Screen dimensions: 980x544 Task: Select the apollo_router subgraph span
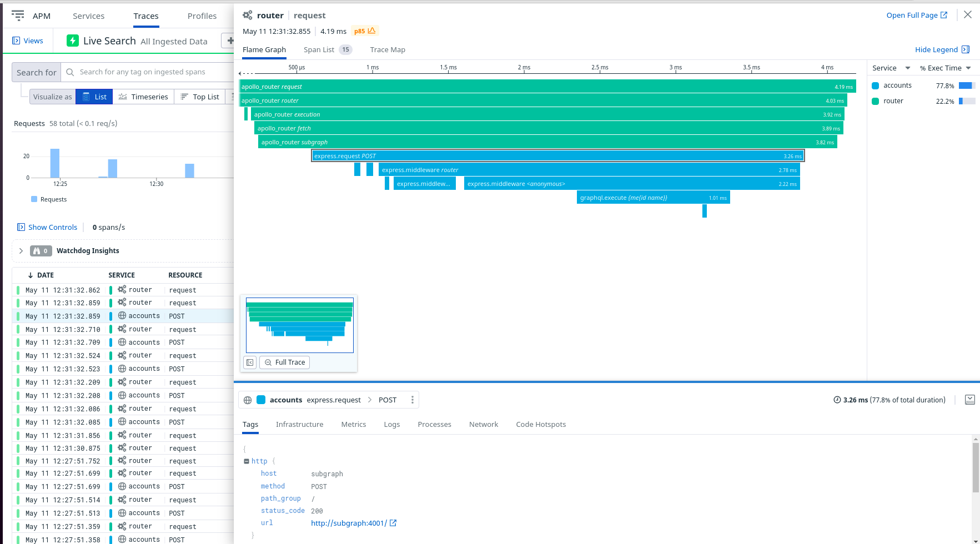click(547, 142)
